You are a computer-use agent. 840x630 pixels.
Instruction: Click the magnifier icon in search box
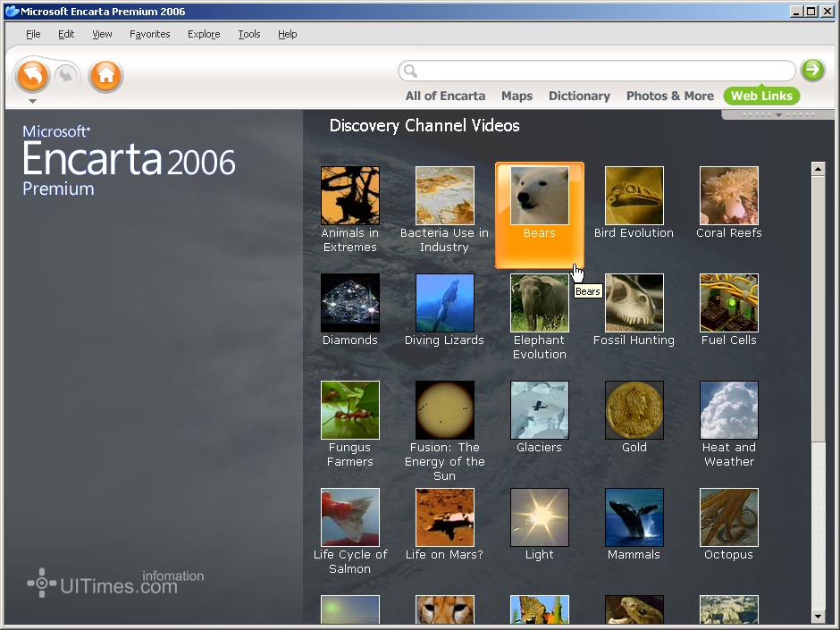(410, 71)
